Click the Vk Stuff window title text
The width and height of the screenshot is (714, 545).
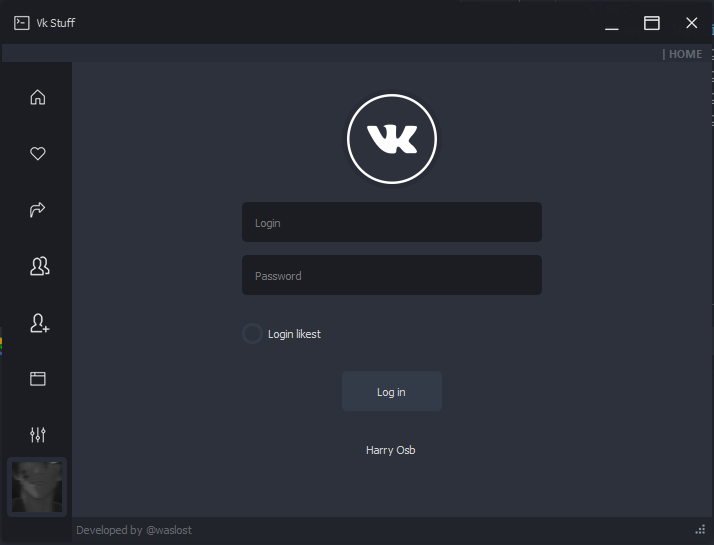(x=56, y=23)
